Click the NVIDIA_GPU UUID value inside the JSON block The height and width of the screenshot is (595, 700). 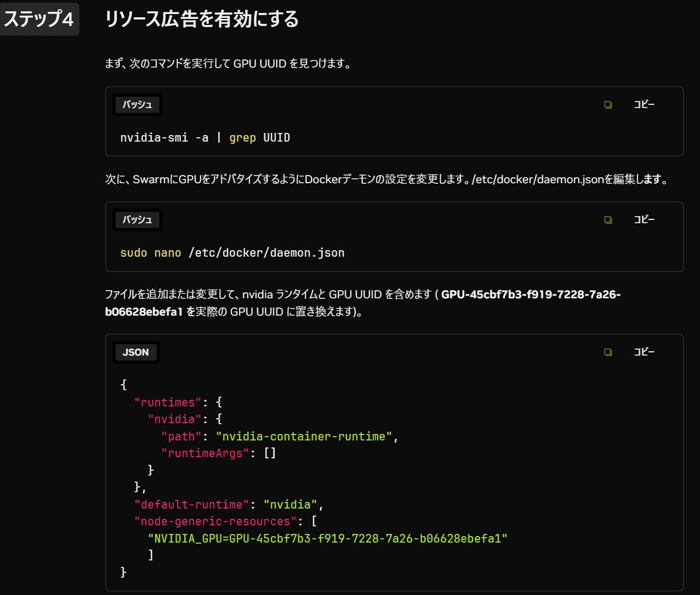point(326,538)
